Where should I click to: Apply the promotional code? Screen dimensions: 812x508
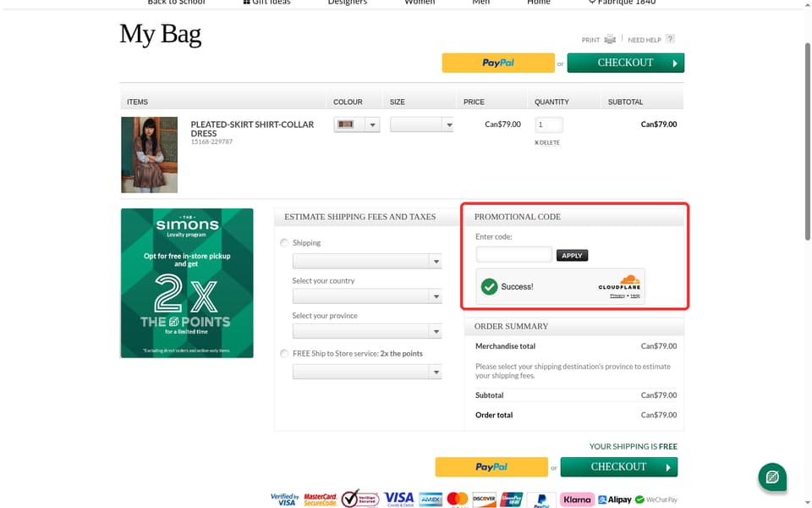(572, 256)
